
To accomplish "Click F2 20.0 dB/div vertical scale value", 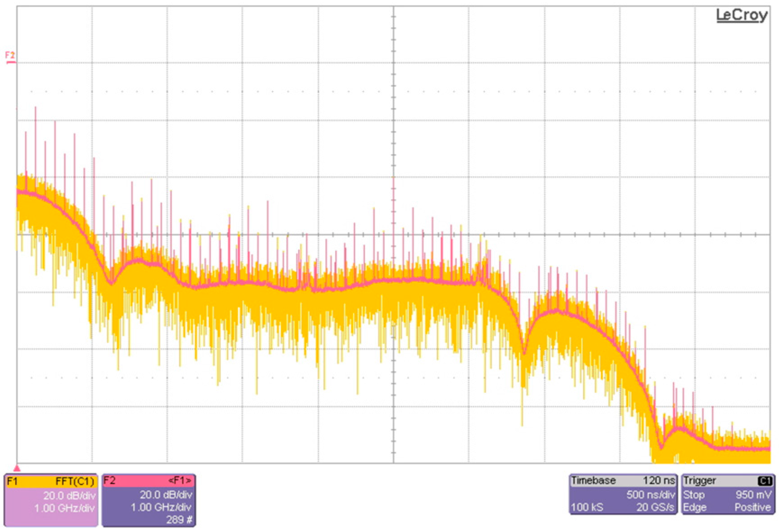I will pos(166,494).
